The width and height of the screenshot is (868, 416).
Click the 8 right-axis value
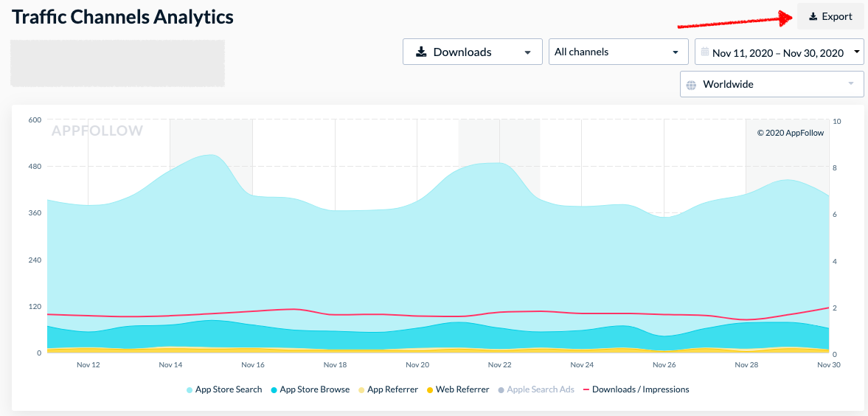point(835,168)
